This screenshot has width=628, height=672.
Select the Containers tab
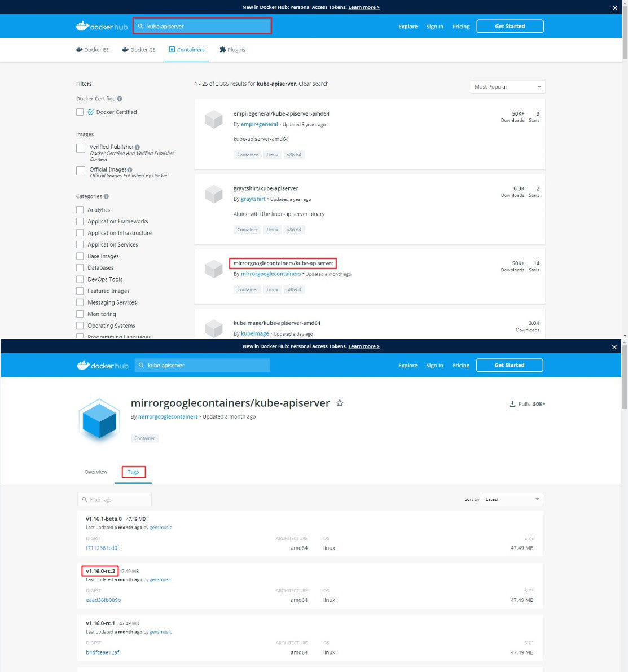point(186,50)
